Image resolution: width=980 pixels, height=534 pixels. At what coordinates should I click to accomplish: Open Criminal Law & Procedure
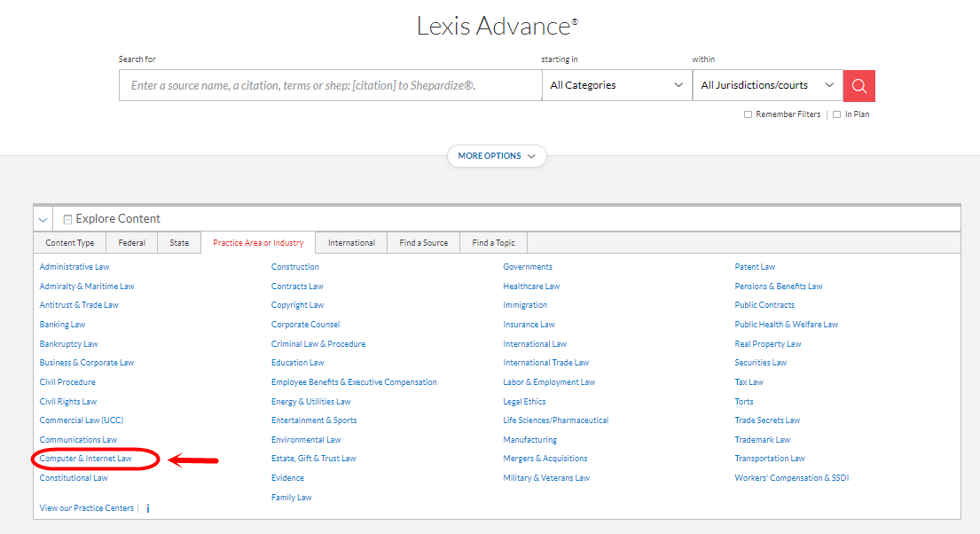318,344
